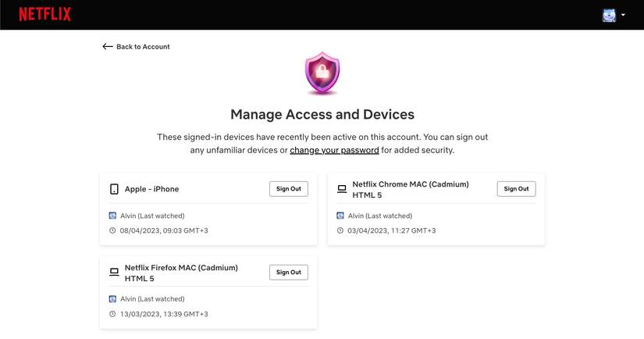Click the pink security shield icon
Viewport: 644px width, 339px height.
(322, 73)
